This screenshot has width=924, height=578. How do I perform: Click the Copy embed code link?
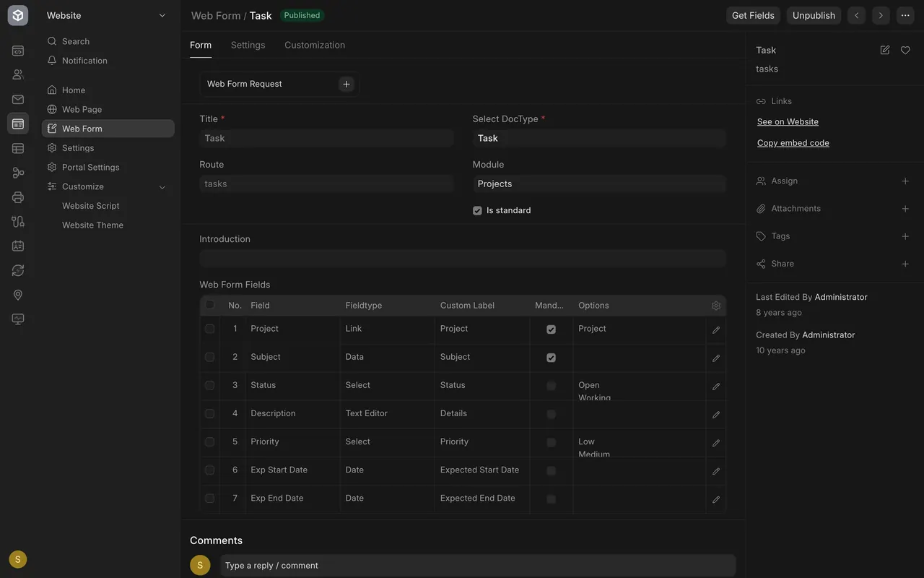tap(793, 143)
